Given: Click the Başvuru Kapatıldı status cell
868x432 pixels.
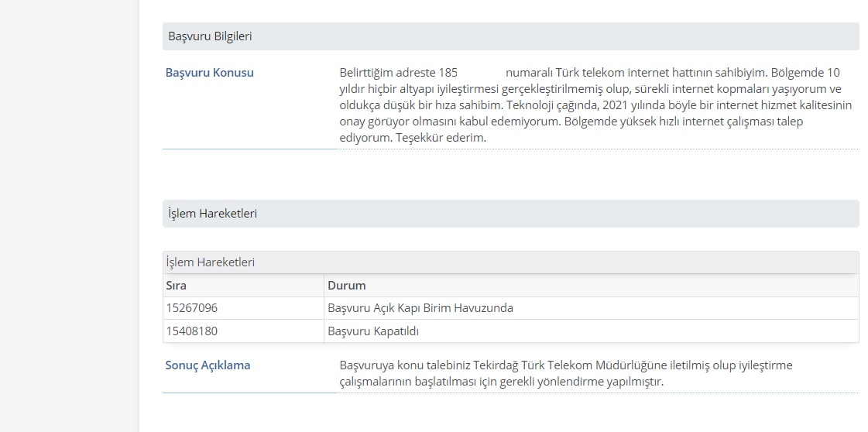Looking at the screenshot, I should (373, 331).
